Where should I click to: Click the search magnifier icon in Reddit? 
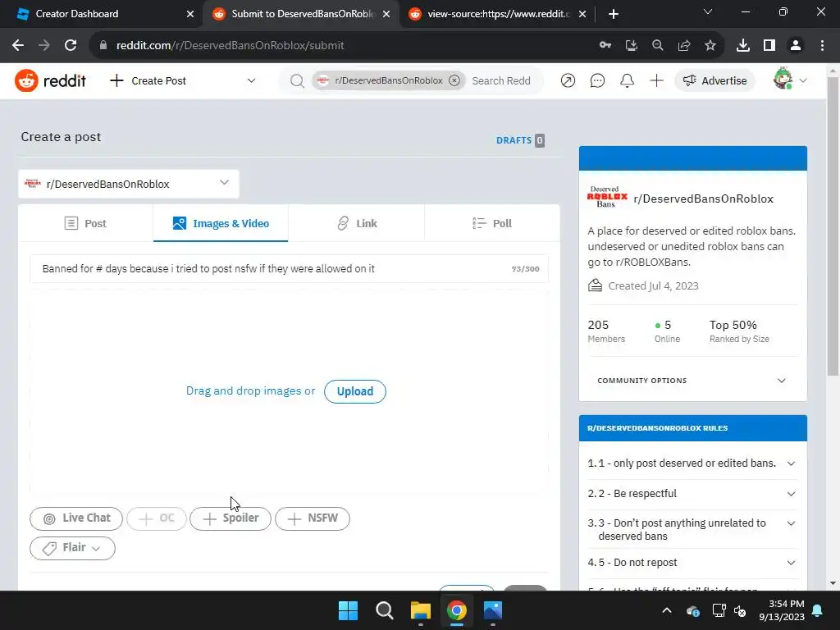pos(297,81)
